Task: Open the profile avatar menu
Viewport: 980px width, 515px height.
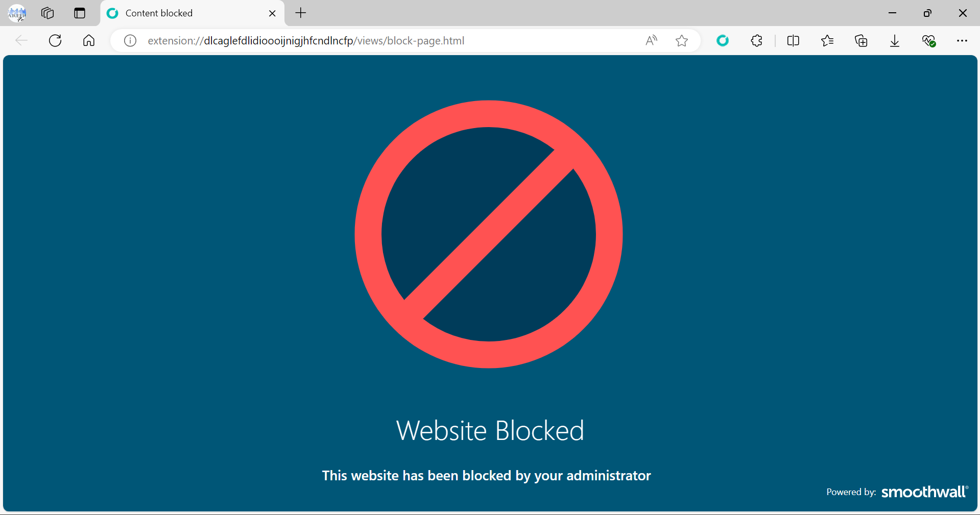Action: (x=17, y=13)
